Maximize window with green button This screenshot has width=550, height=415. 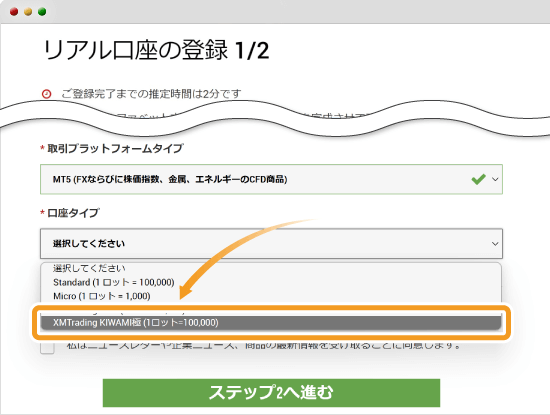point(42,12)
